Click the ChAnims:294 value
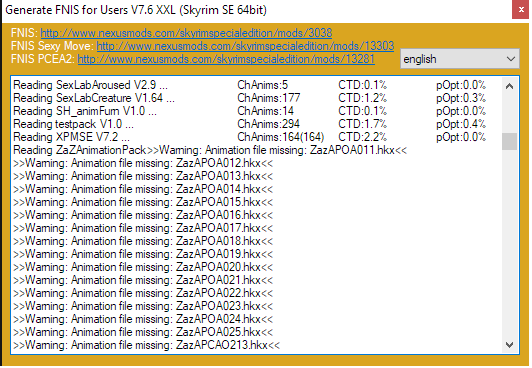This screenshot has height=368, width=532. [268, 124]
